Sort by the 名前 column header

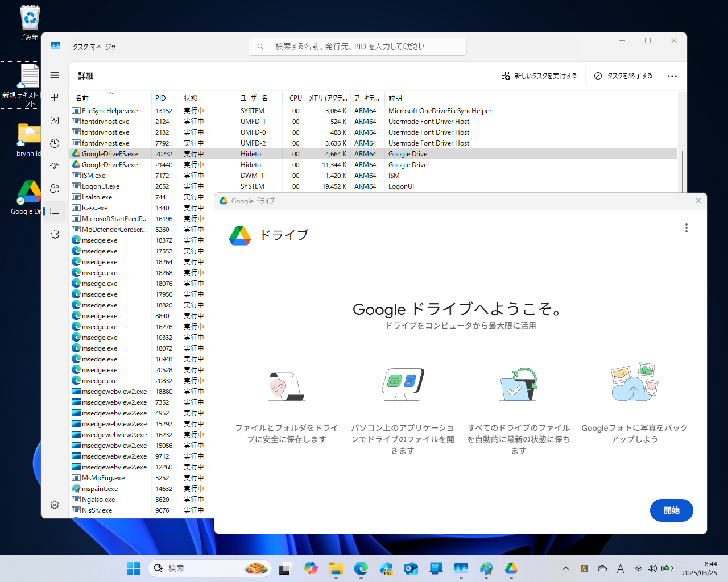(81, 98)
